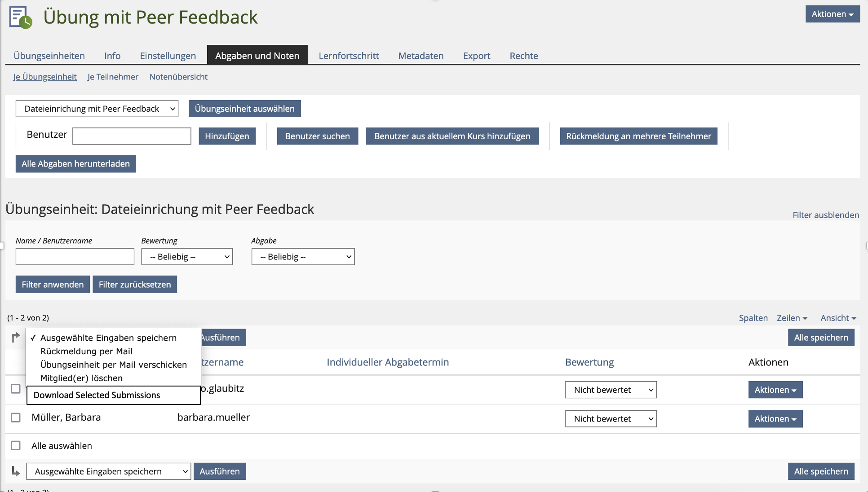The image size is (868, 492).
Task: Tick the checkbox in the first participant row
Action: (16, 389)
